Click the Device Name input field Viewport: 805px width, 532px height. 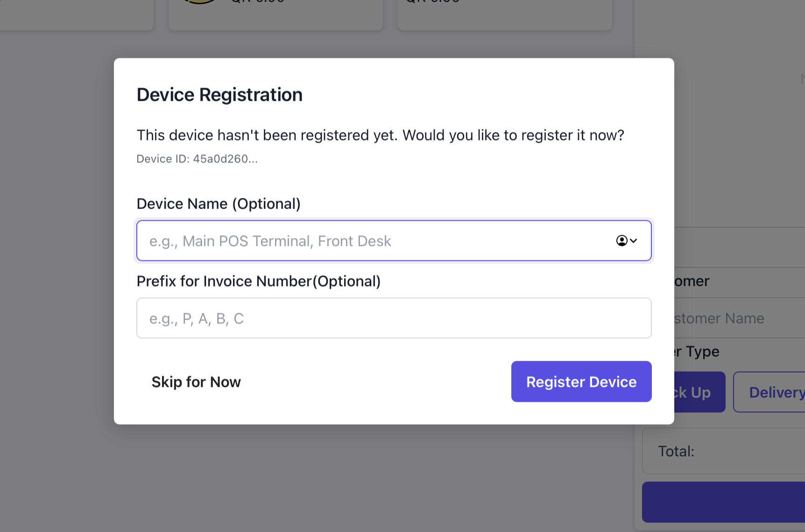pos(374,241)
